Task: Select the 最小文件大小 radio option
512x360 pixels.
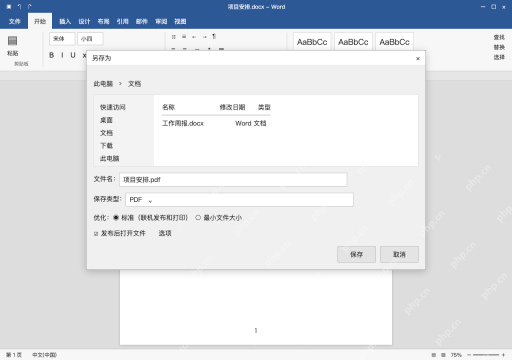Action: point(198,218)
